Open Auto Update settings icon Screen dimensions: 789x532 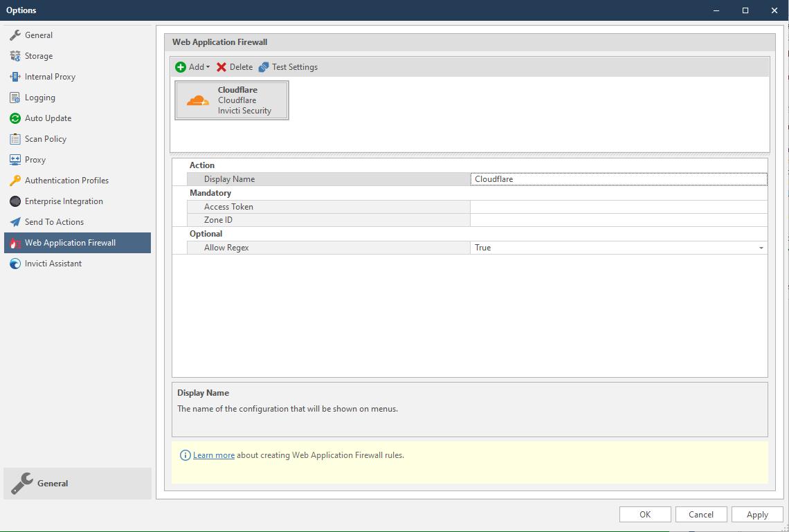[14, 118]
